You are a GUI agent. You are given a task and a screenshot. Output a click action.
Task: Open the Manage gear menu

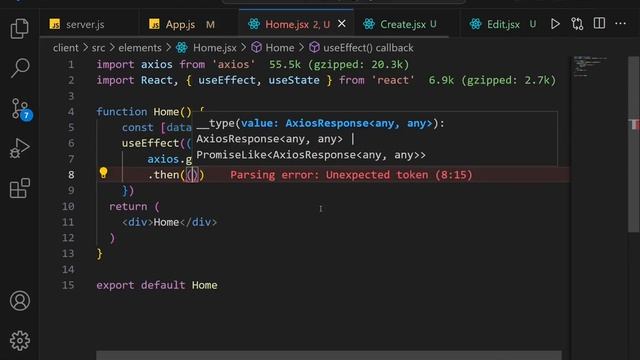(20, 340)
